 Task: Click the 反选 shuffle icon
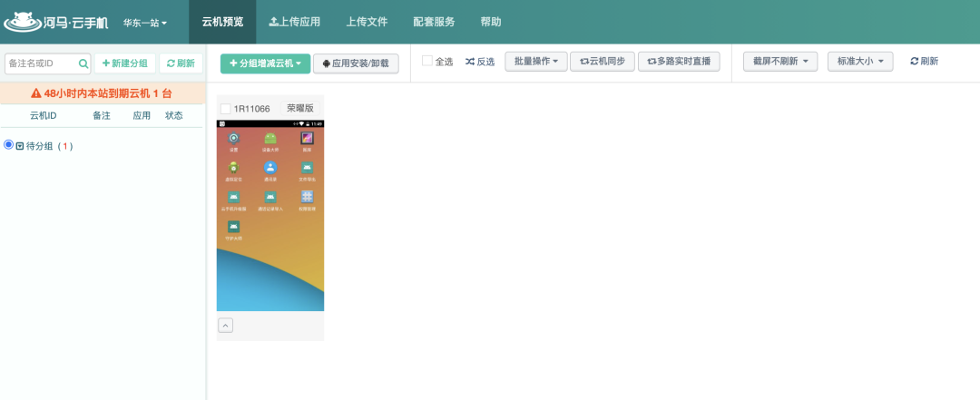point(469,62)
